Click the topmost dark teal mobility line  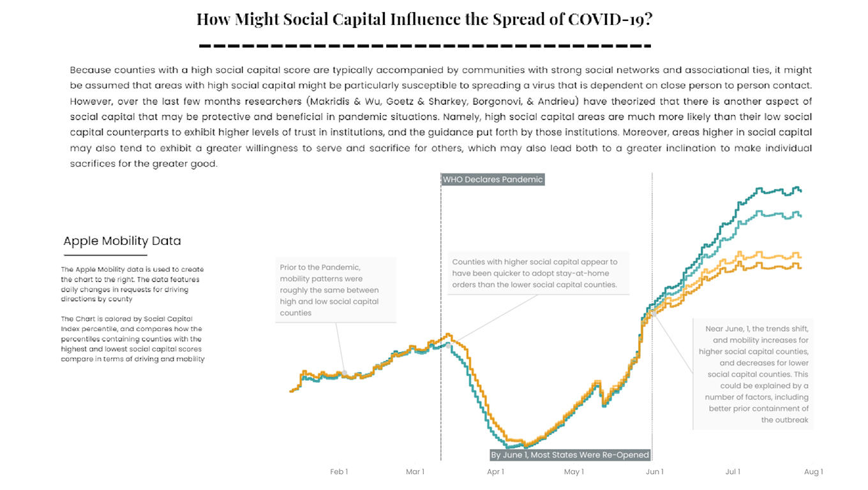tap(766, 190)
